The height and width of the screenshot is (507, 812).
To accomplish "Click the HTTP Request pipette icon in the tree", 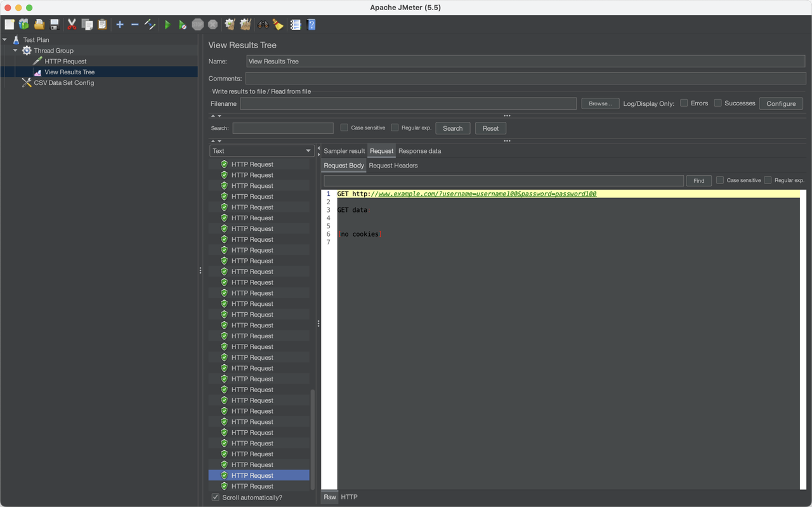I will tap(37, 61).
